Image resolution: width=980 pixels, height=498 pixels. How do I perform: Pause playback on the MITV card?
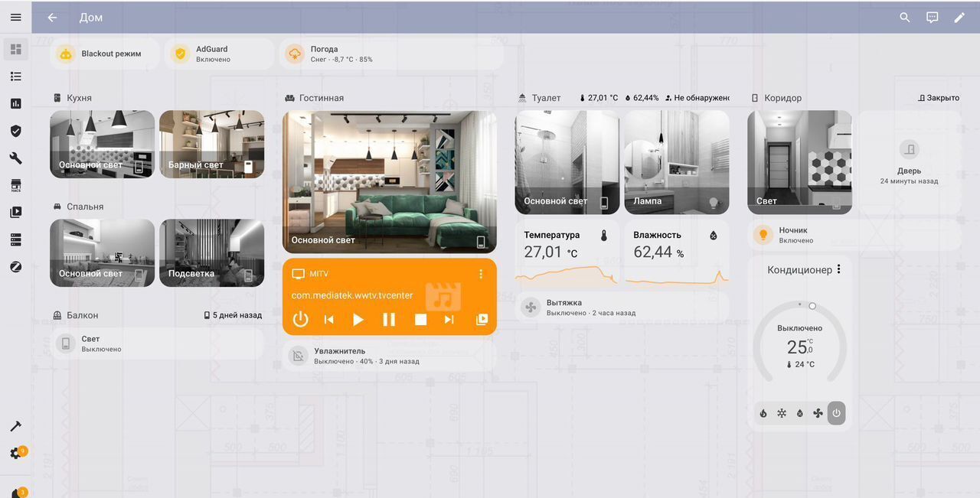click(389, 319)
